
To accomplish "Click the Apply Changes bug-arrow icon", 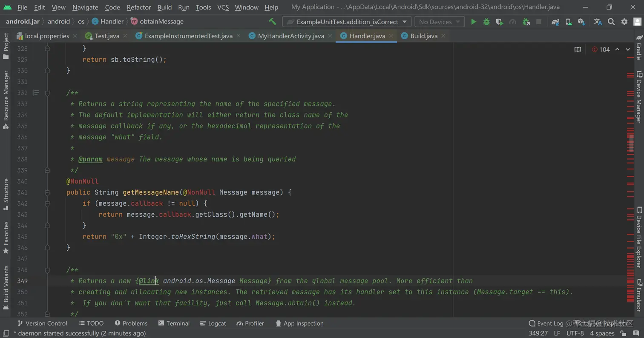I will 526,22.
